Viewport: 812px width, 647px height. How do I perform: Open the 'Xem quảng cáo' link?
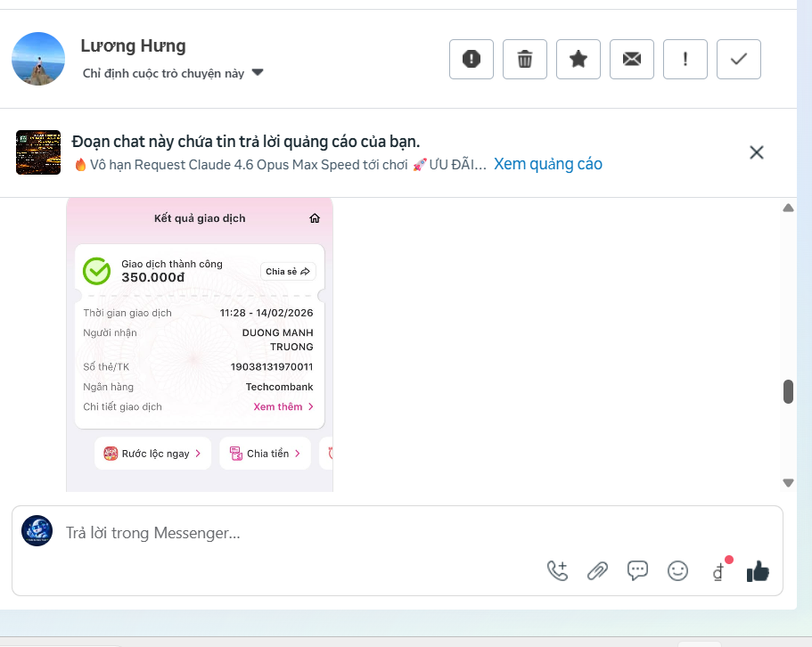[548, 164]
